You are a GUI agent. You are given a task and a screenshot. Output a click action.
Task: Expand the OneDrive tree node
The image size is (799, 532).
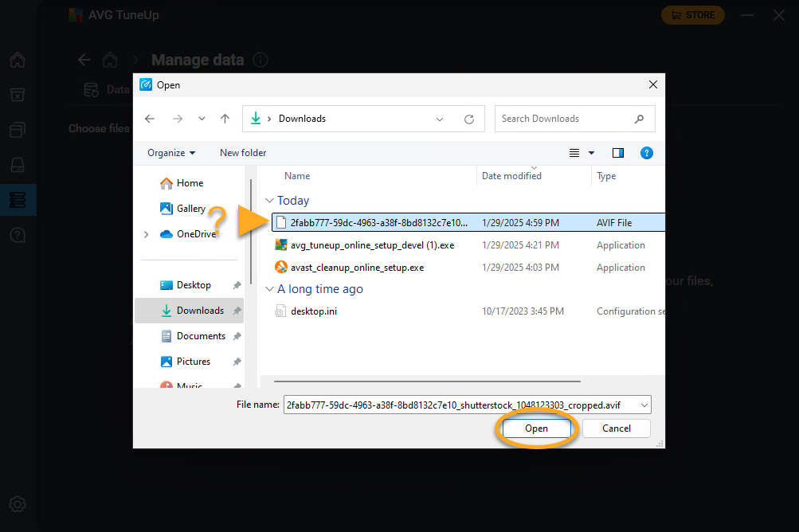[x=146, y=234]
